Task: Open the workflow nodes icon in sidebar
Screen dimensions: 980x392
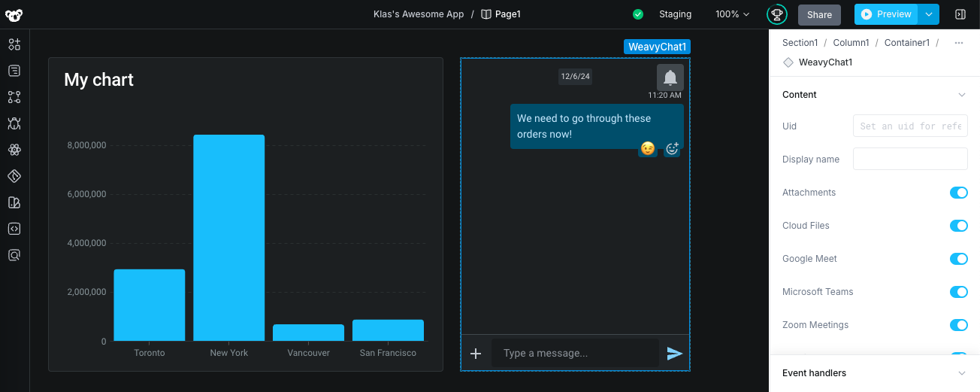Action: pyautogui.click(x=14, y=97)
